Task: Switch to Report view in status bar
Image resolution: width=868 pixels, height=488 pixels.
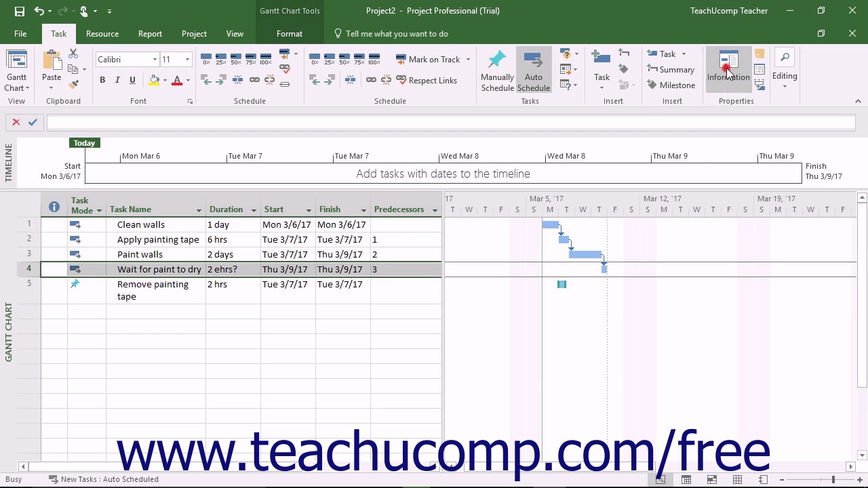Action: 764,479
